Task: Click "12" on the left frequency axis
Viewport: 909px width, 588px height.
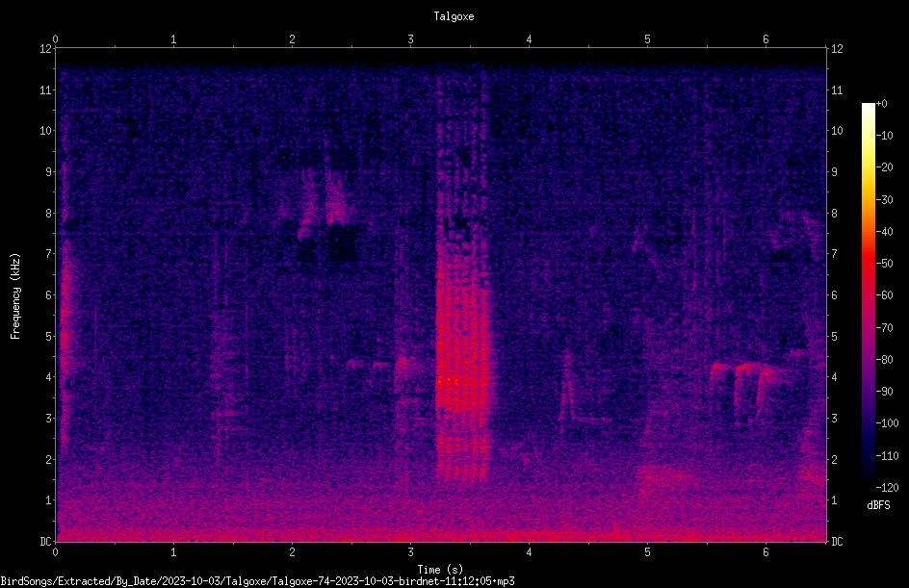Action: pos(45,49)
